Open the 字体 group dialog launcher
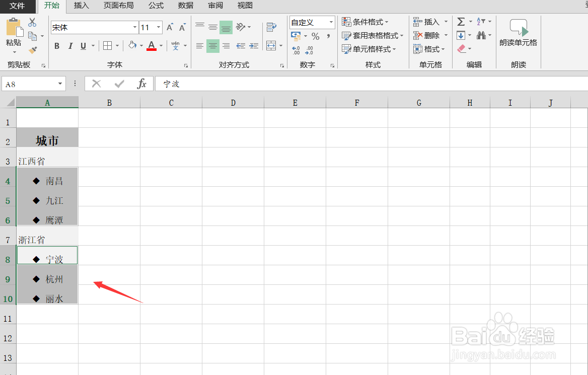 point(186,65)
